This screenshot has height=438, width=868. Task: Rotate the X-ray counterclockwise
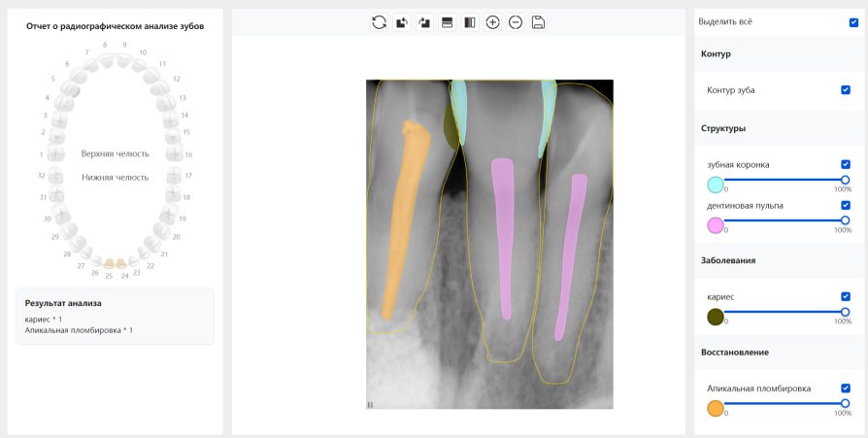[401, 22]
